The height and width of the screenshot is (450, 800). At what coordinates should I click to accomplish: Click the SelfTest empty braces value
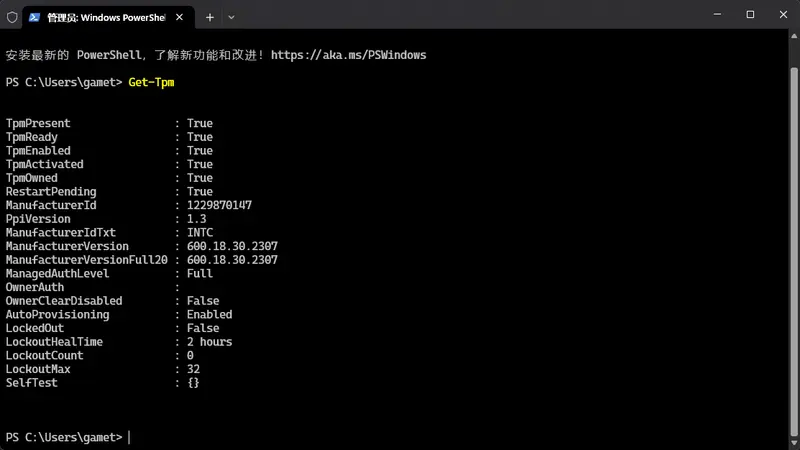click(193, 383)
